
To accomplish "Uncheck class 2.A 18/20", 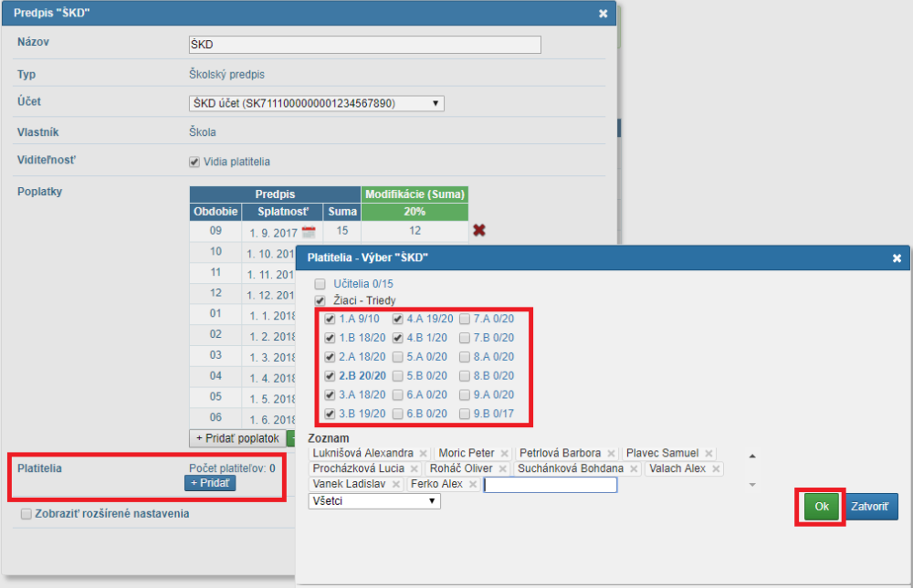I will pyautogui.click(x=330, y=357).
